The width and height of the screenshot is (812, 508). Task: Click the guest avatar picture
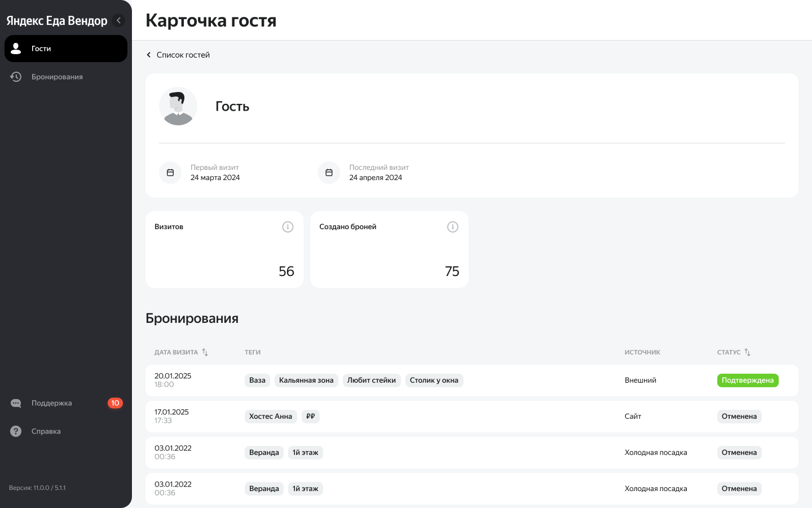click(x=178, y=106)
